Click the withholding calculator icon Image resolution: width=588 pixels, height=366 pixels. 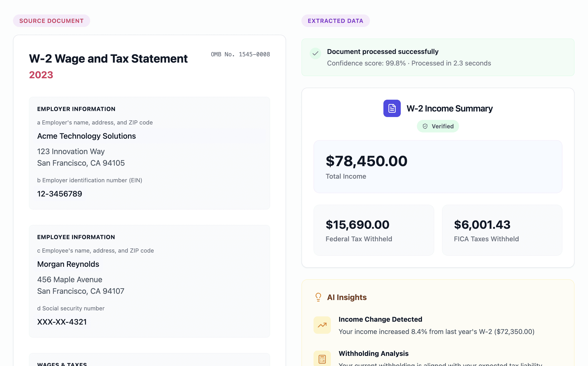click(322, 359)
